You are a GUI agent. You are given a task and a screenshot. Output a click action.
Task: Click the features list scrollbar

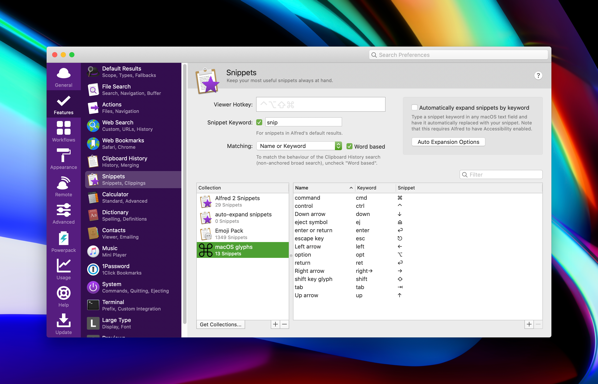click(x=185, y=194)
